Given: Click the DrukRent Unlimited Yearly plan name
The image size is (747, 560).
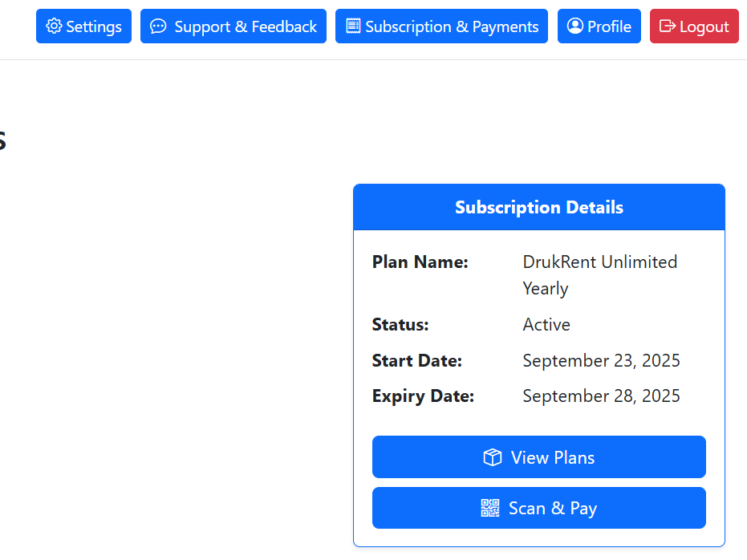Looking at the screenshot, I should 600,274.
